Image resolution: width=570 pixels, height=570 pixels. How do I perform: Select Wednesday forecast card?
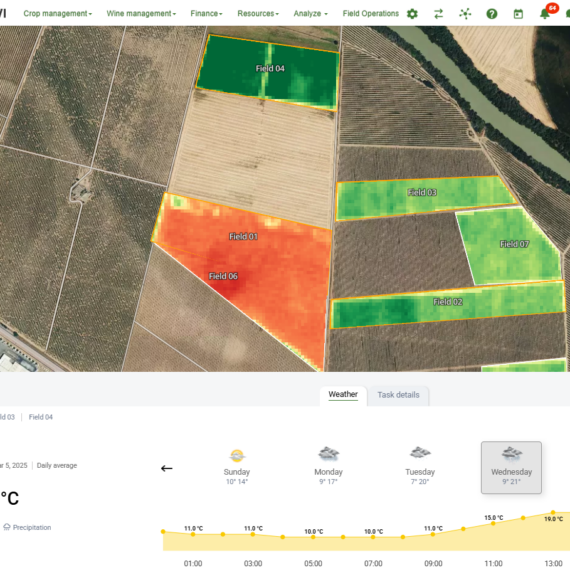(511, 467)
